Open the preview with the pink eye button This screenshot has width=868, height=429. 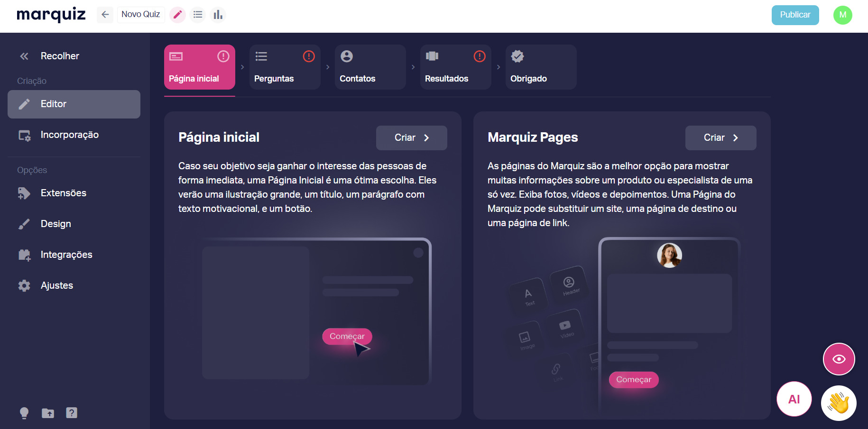(x=839, y=359)
